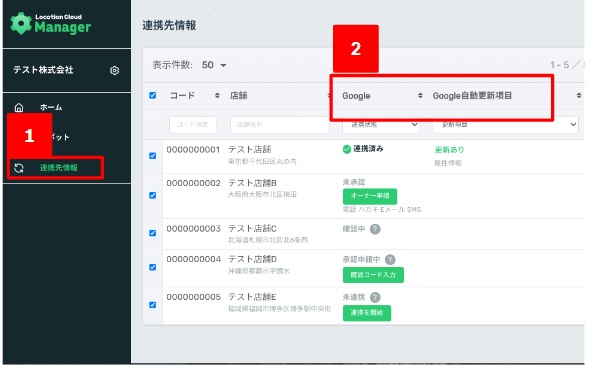Focus the コード search input field
This screenshot has height=370, width=595.
click(x=193, y=125)
